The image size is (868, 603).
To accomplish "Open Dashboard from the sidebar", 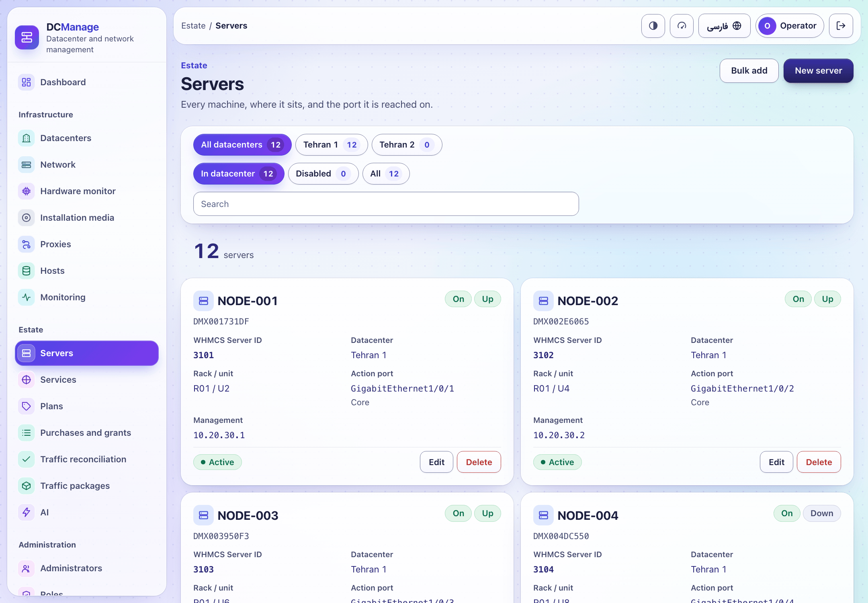I will point(87,82).
